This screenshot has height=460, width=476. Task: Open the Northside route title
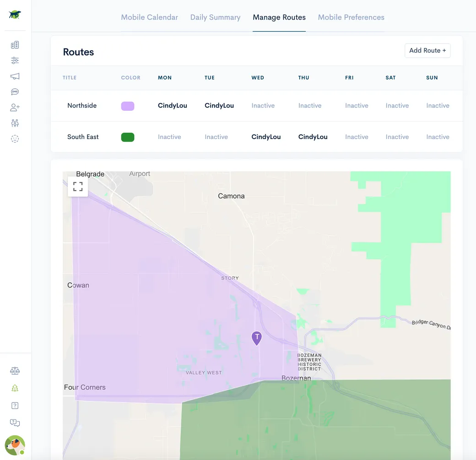tap(82, 106)
